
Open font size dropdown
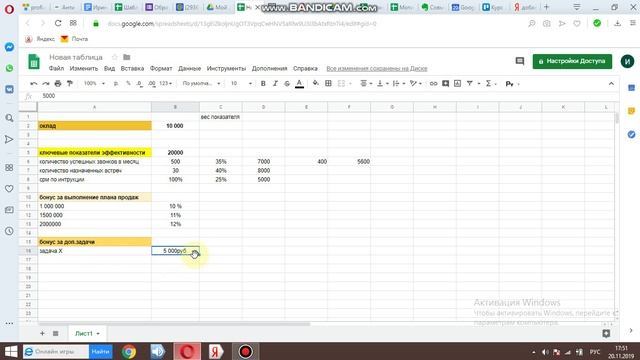click(241, 84)
